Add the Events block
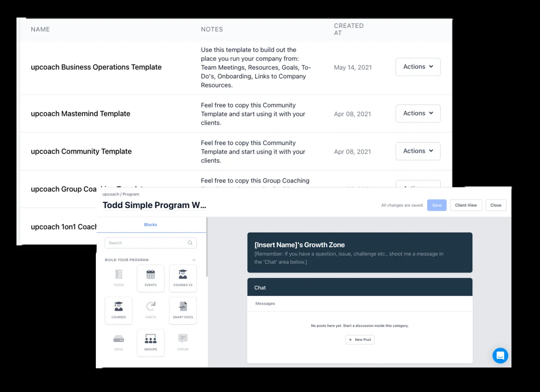Viewport: 540px width, 392px height. (x=151, y=278)
